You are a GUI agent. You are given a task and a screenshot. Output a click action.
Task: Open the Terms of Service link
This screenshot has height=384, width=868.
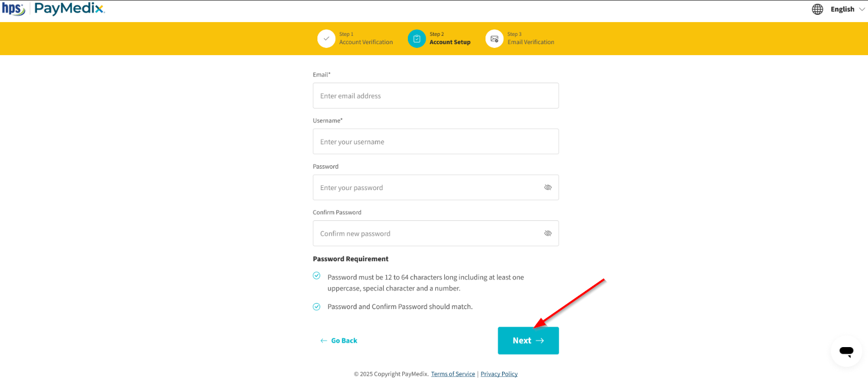click(x=452, y=374)
